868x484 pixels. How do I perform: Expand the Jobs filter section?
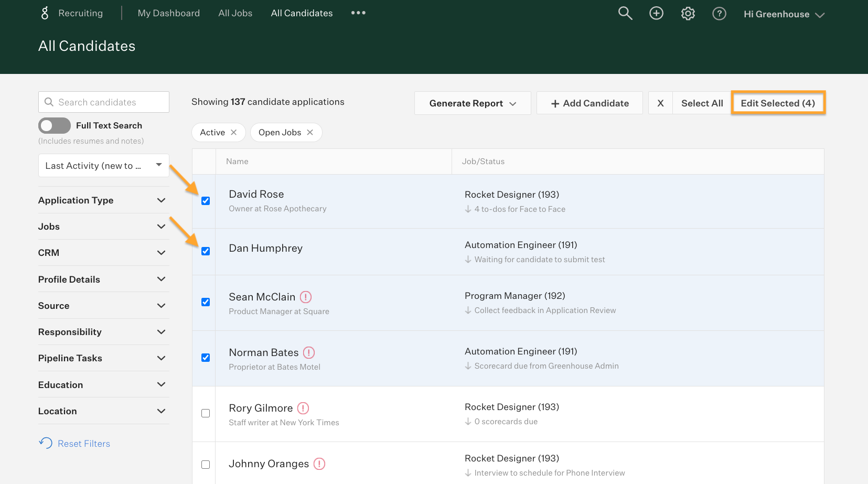[104, 227]
